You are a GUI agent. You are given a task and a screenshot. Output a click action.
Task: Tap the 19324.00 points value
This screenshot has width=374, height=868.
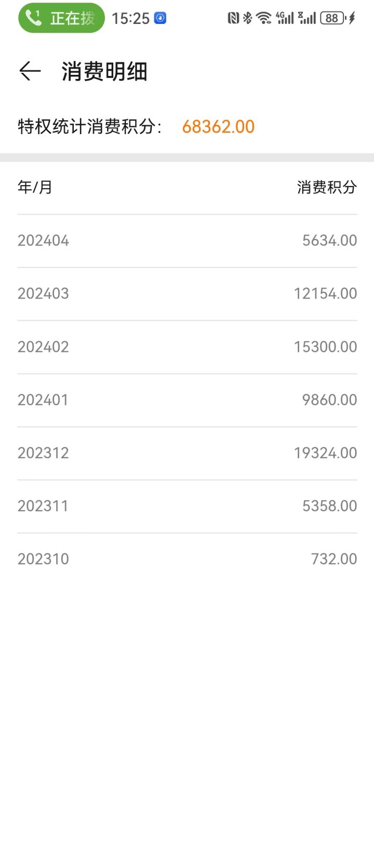326,453
